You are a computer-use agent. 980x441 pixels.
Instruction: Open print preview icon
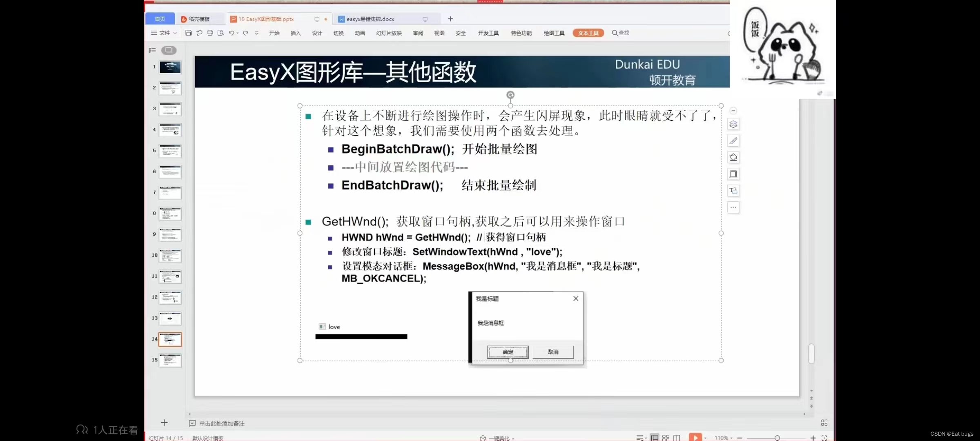pyautogui.click(x=221, y=33)
